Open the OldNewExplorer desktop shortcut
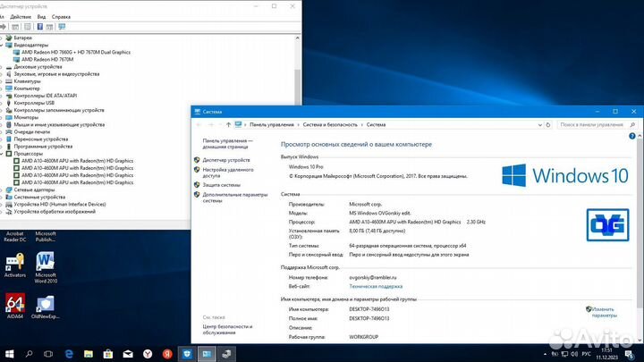 [x=46, y=307]
